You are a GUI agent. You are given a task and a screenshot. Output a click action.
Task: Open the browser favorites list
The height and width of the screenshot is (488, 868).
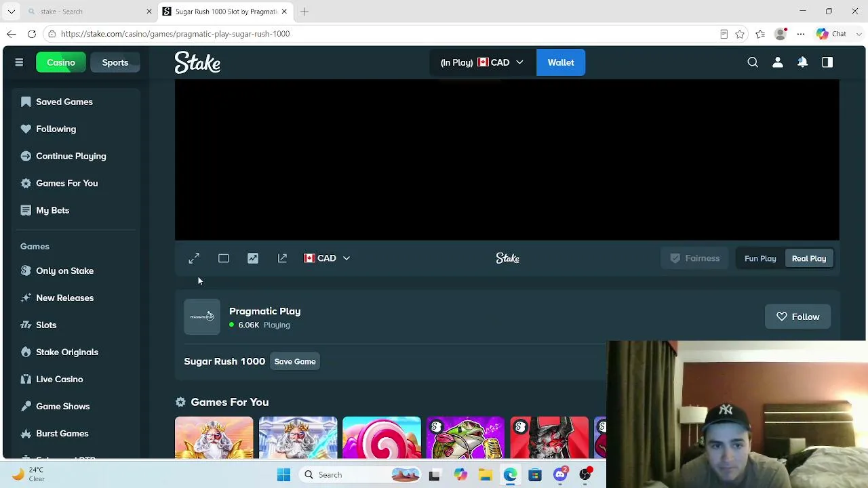[x=760, y=34]
